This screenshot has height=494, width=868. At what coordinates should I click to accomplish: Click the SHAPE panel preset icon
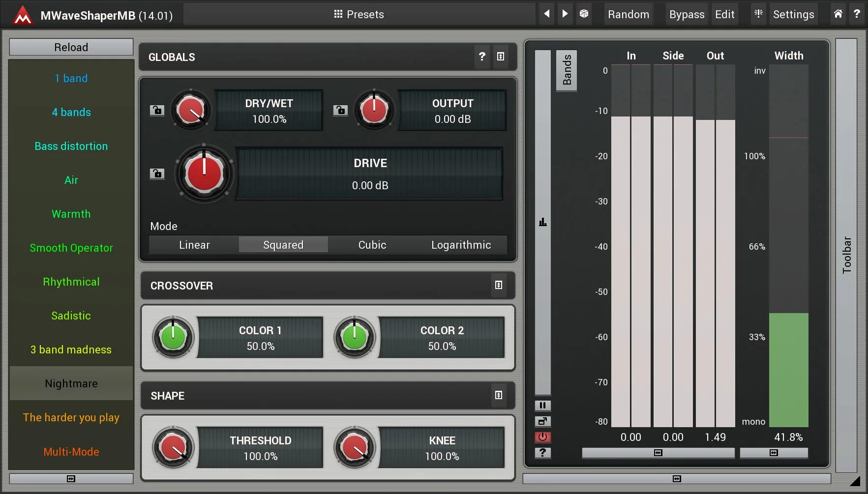(x=499, y=395)
